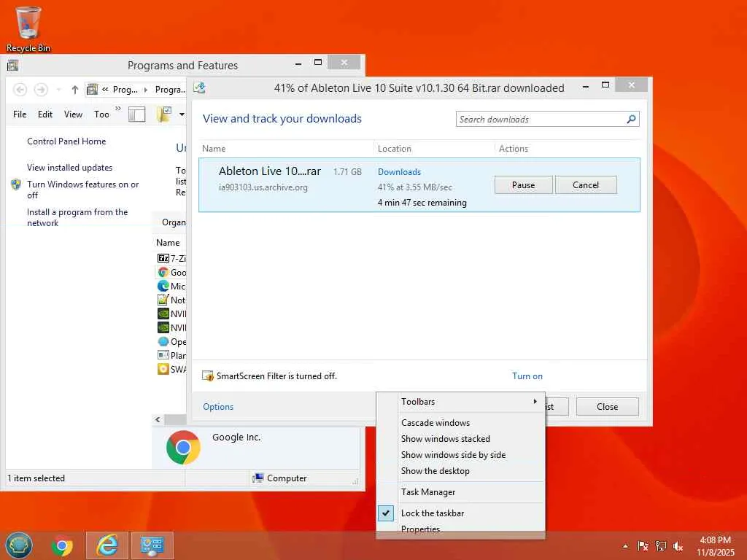This screenshot has height=560, width=747.
Task: Open the View menu
Action: pos(74,114)
